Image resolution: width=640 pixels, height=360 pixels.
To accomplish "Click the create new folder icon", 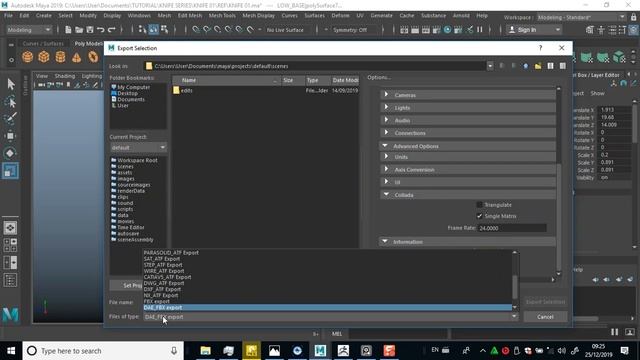I will (538, 66).
